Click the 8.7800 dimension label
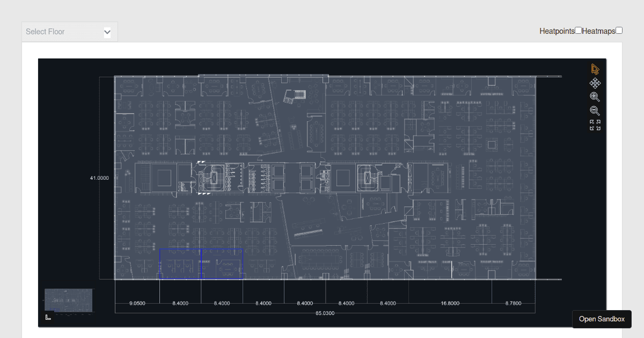Image resolution: width=644 pixels, height=338 pixels. [513, 303]
